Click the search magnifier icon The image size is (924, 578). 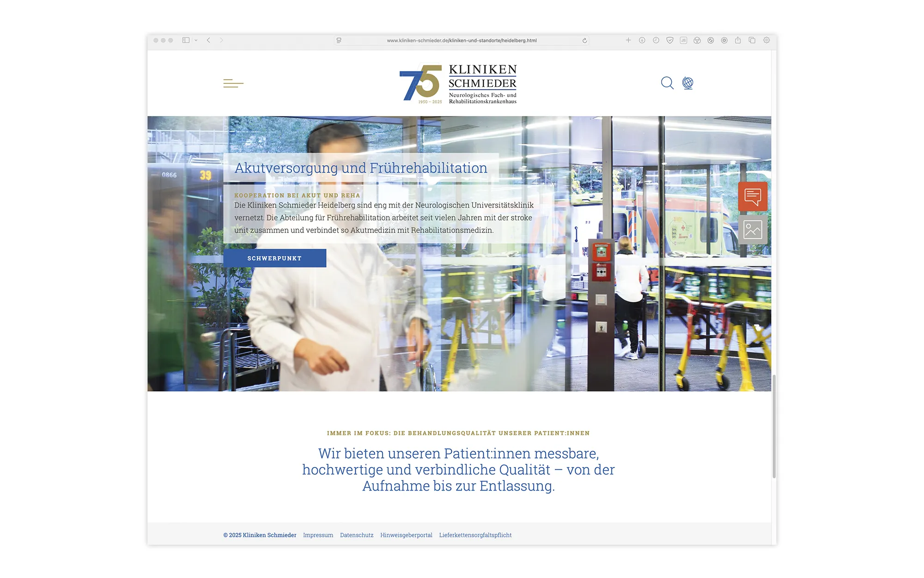667,83
